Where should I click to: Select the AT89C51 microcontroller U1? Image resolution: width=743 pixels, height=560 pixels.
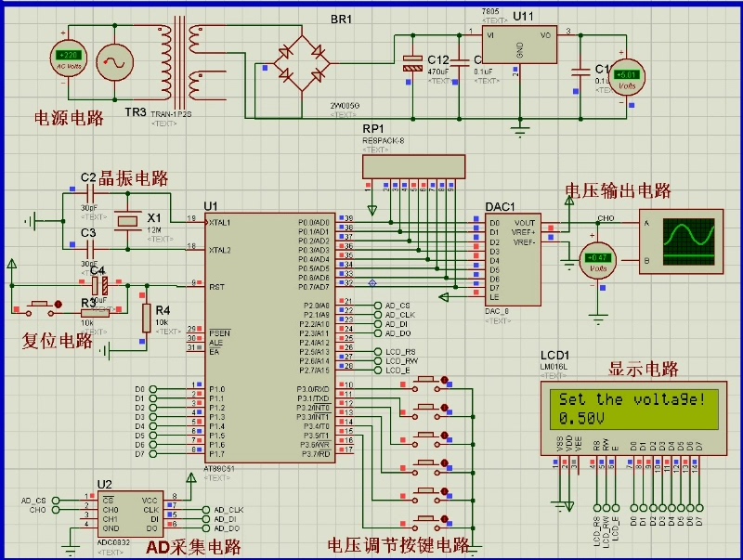[x=269, y=338]
